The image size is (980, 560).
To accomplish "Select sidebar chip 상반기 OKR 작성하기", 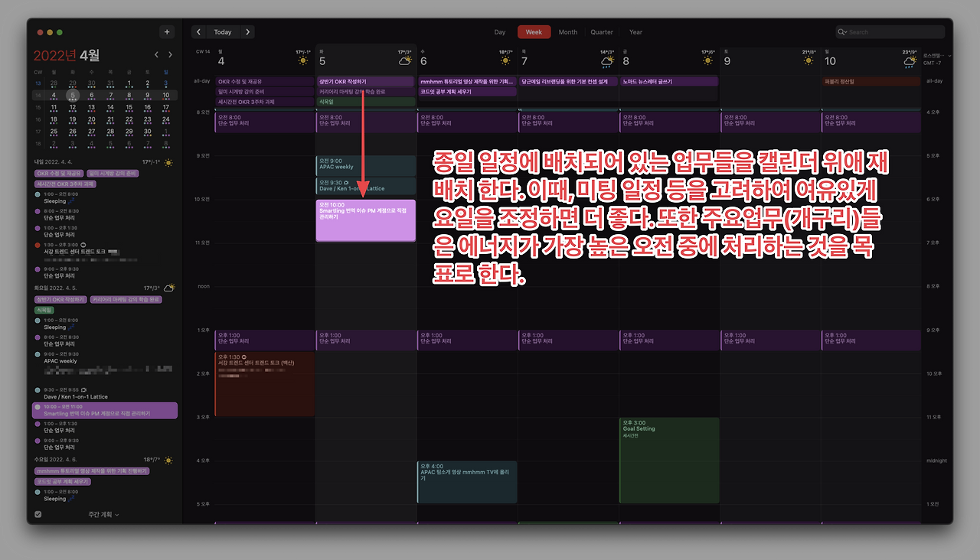I will [x=60, y=299].
